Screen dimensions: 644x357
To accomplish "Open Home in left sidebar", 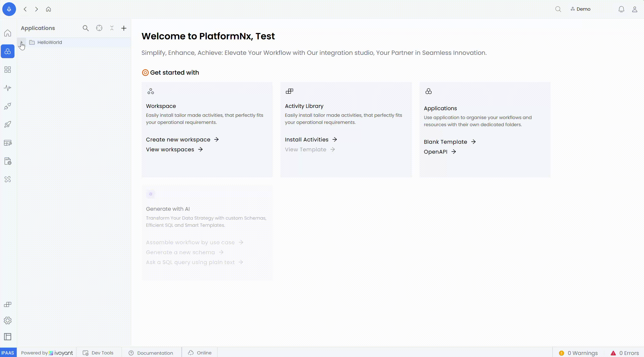I will click(8, 33).
